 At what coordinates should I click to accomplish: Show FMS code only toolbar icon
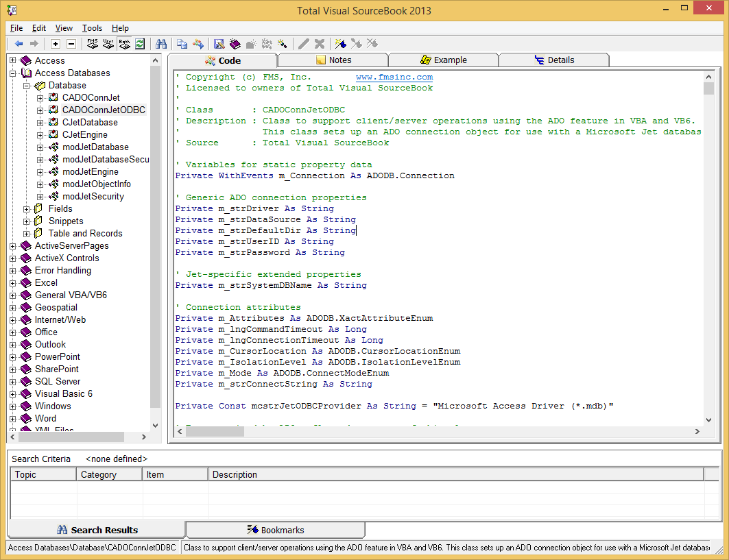coord(93,44)
